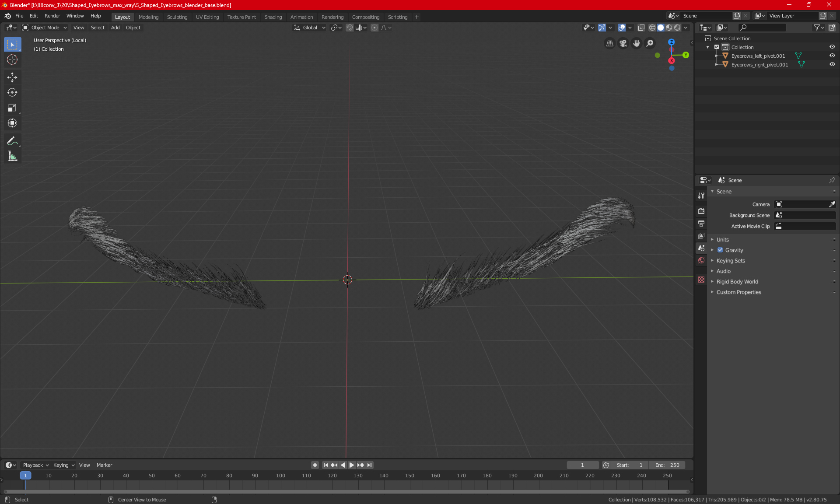Hide Eyebrows_right_pivot.001 via eye icon
Viewport: 840px width, 504px height.
(832, 65)
